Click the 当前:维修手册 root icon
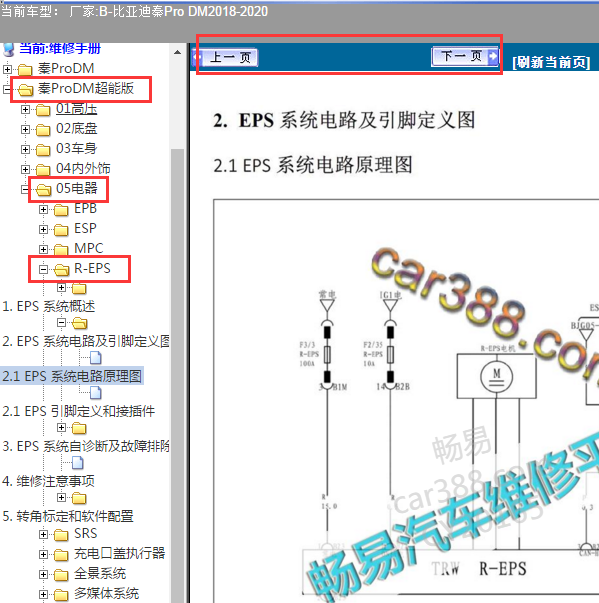This screenshot has height=603, width=599. [x=8, y=49]
